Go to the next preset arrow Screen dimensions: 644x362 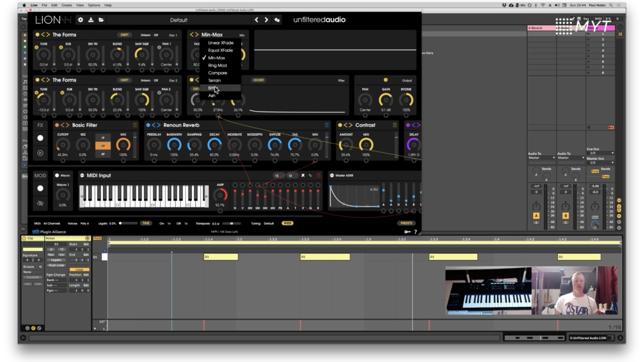click(x=267, y=20)
